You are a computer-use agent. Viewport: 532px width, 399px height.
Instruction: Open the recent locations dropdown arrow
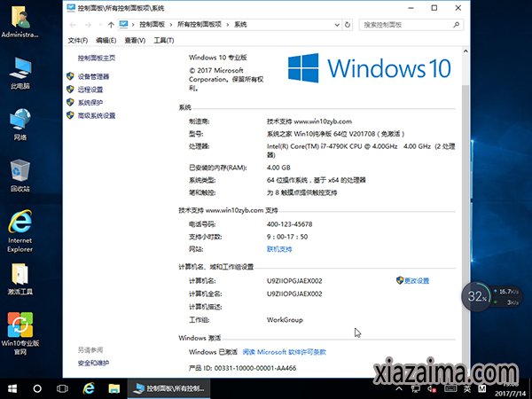click(100, 25)
